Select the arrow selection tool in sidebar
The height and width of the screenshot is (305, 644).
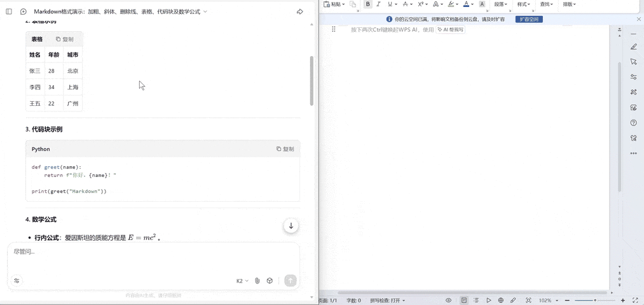(x=633, y=62)
